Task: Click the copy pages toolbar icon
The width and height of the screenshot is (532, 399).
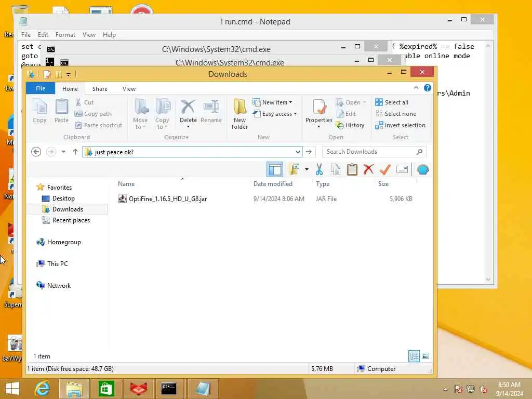Action: coord(336,169)
